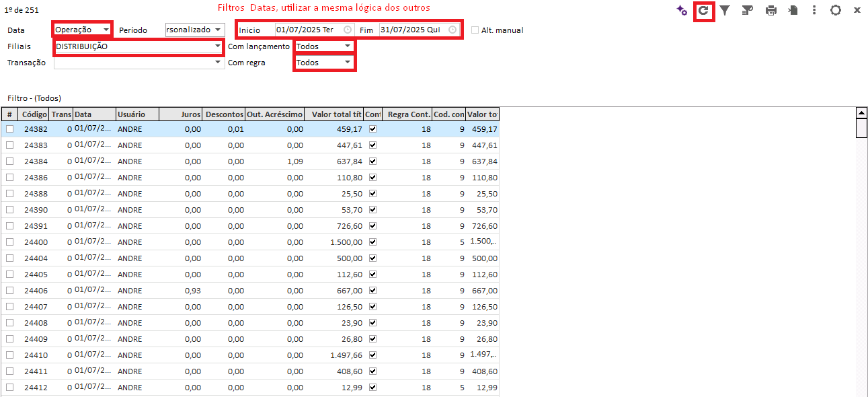
Task: Open the gear configuration icon
Action: [x=836, y=11]
